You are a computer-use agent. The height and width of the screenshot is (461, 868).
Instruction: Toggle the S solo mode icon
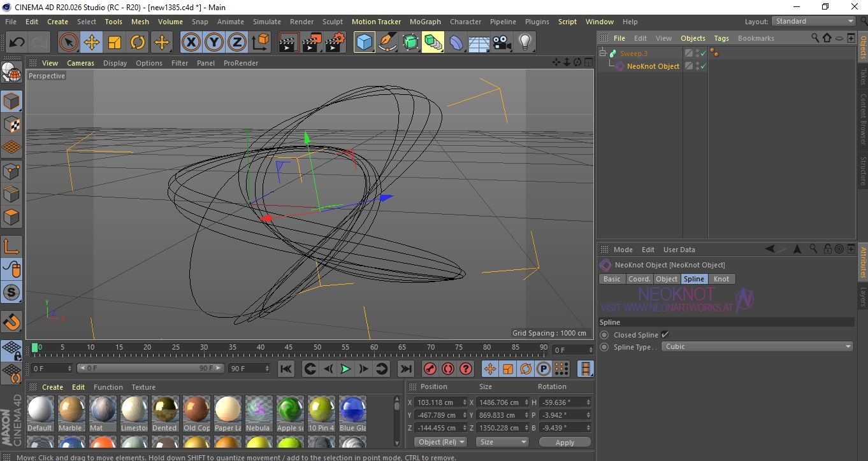(11, 292)
